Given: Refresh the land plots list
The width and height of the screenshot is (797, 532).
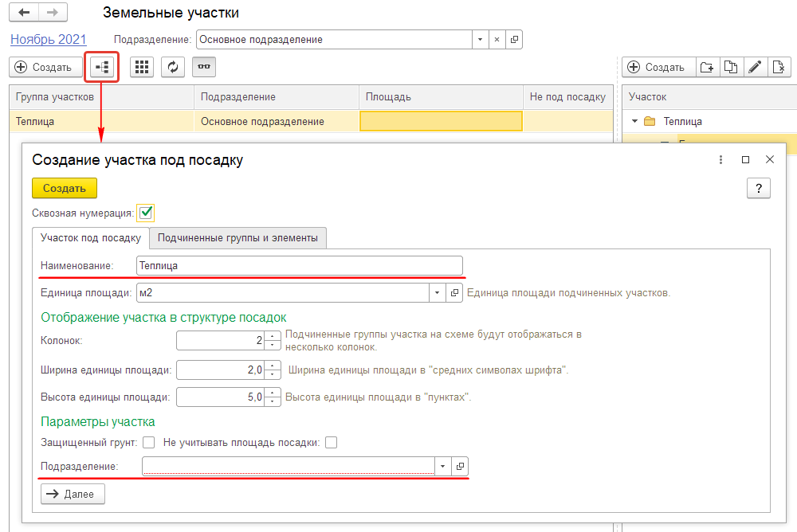Looking at the screenshot, I should [x=173, y=68].
